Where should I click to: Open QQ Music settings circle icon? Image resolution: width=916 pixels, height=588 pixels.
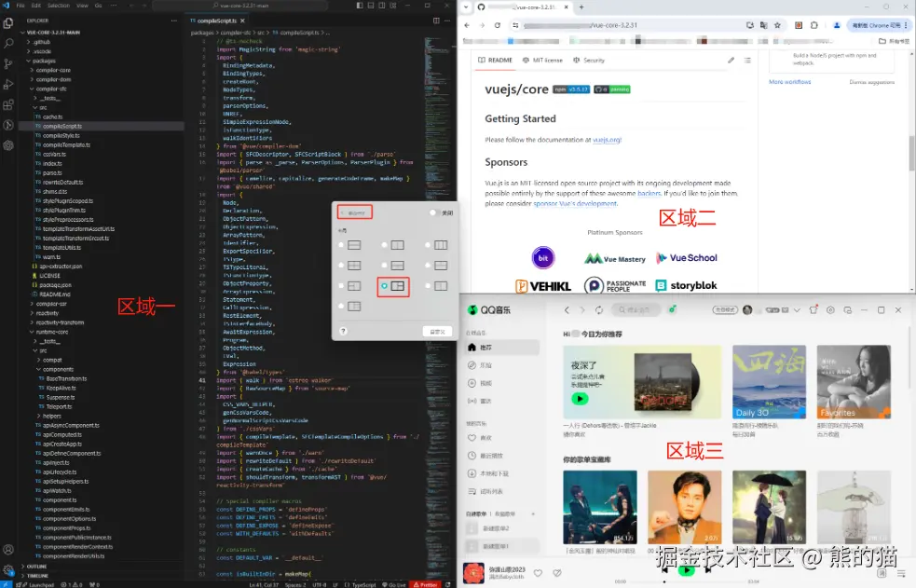pyautogui.click(x=830, y=310)
